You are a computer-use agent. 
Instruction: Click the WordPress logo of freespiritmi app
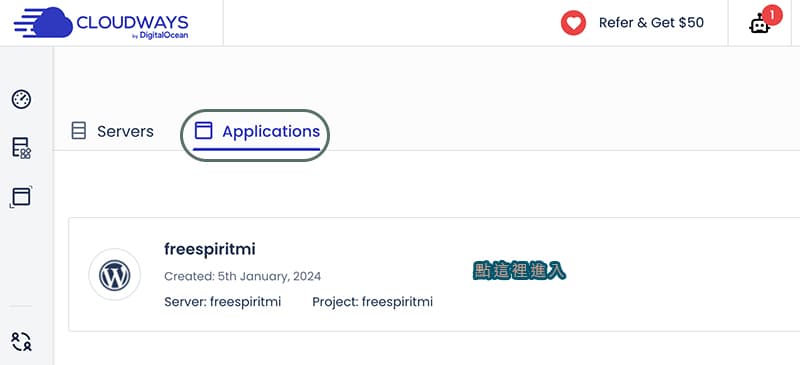(115, 275)
